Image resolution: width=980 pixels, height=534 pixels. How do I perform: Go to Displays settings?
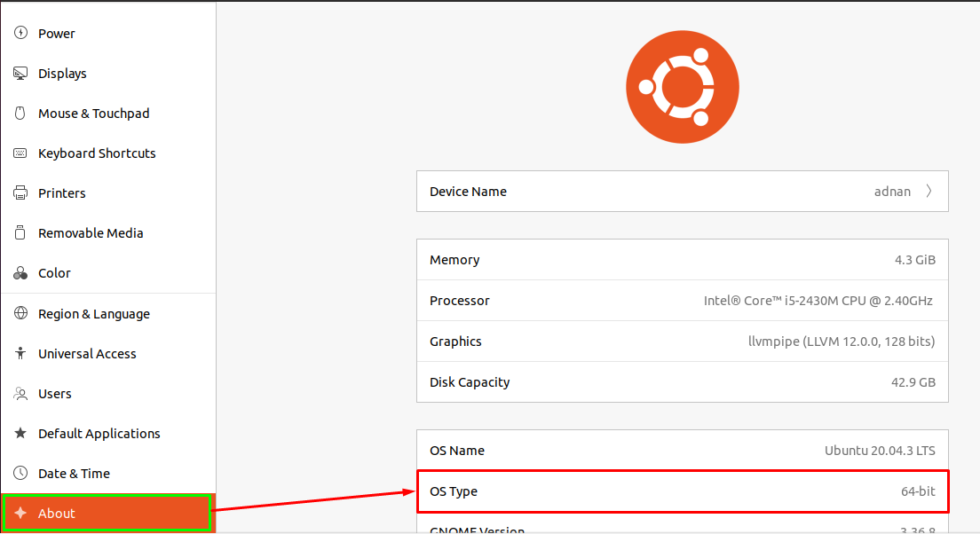[x=108, y=73]
